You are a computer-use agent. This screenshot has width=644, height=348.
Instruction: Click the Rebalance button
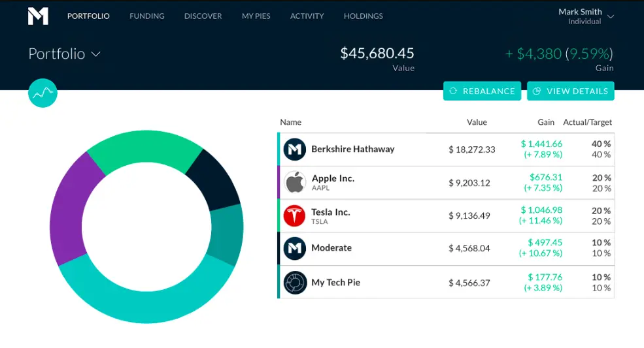click(x=482, y=91)
